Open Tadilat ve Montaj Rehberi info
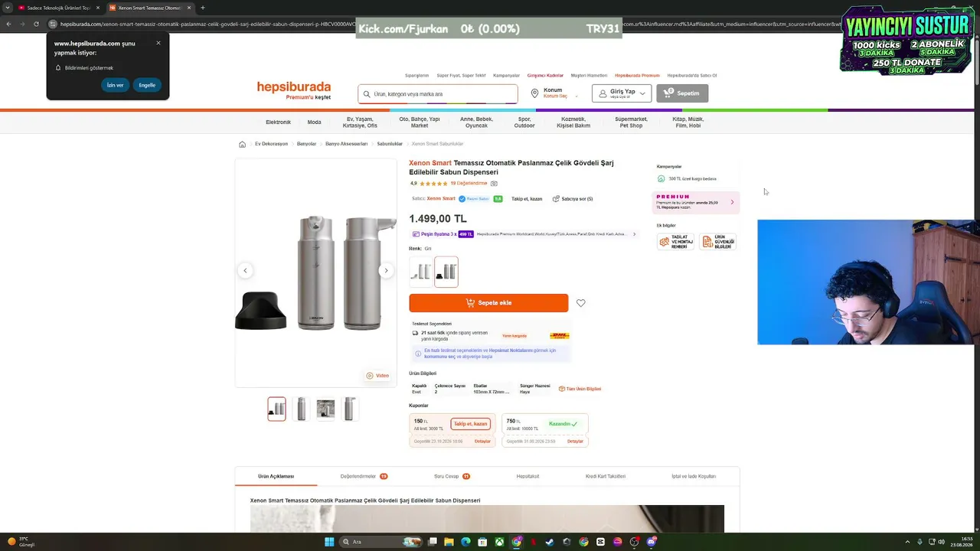Screen dimensions: 980x551 pyautogui.click(x=677, y=242)
